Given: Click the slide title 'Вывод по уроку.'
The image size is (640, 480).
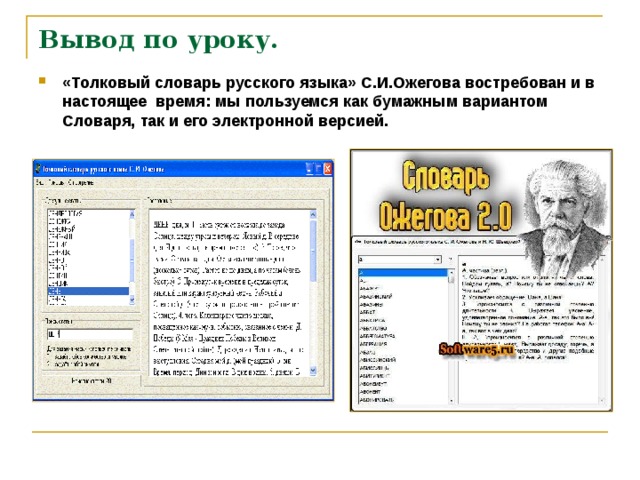Looking at the screenshot, I should point(158,40).
